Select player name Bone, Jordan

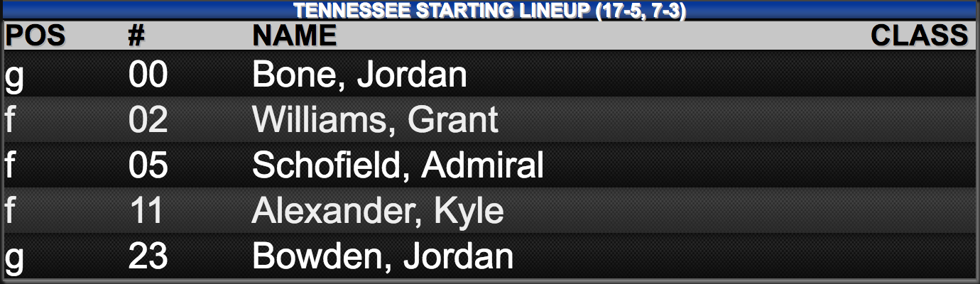359,75
